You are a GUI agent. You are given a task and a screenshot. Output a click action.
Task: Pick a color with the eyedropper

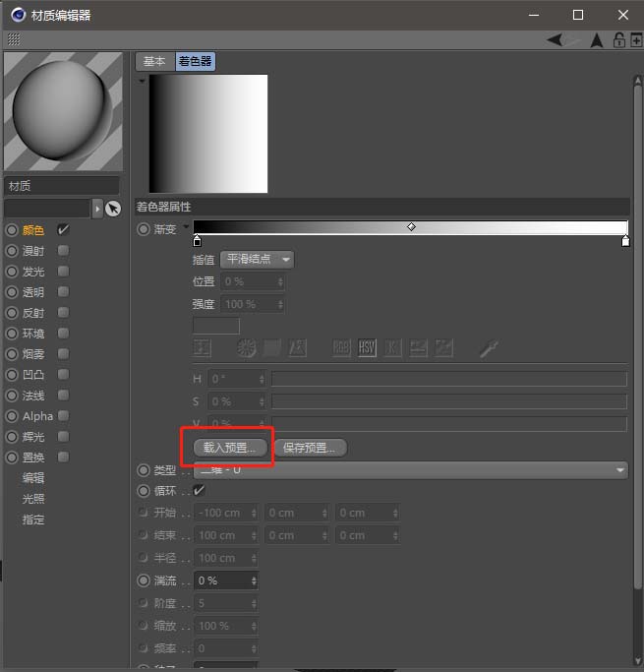[x=489, y=348]
